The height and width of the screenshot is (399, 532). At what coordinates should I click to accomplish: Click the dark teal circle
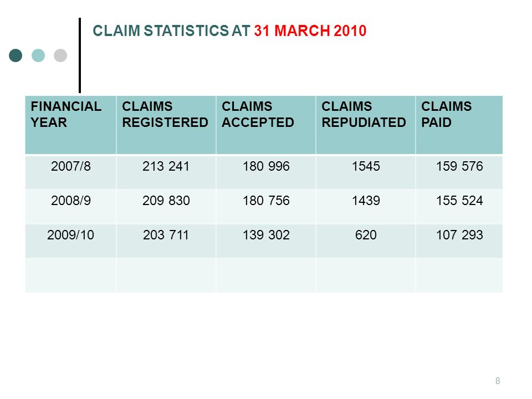(16, 55)
